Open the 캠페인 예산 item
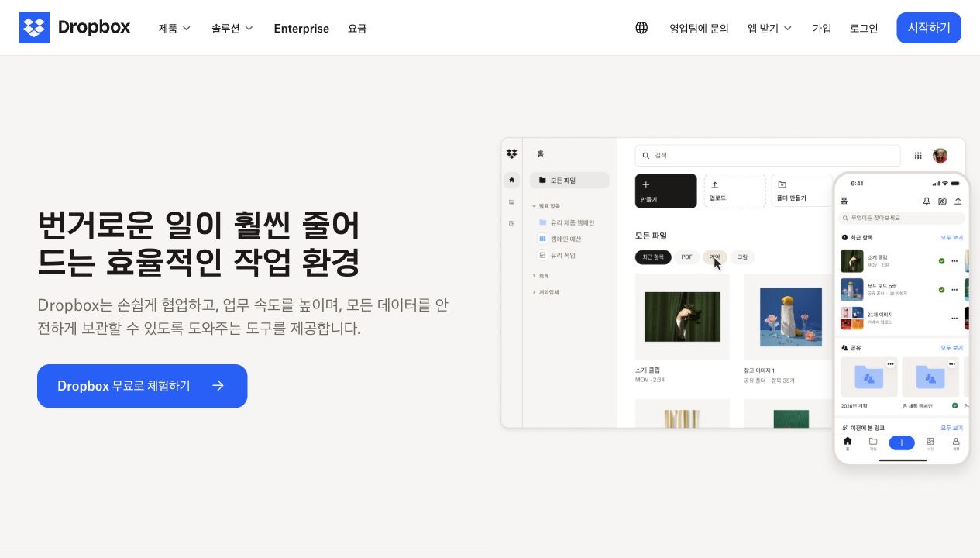980x558 pixels. click(560, 239)
